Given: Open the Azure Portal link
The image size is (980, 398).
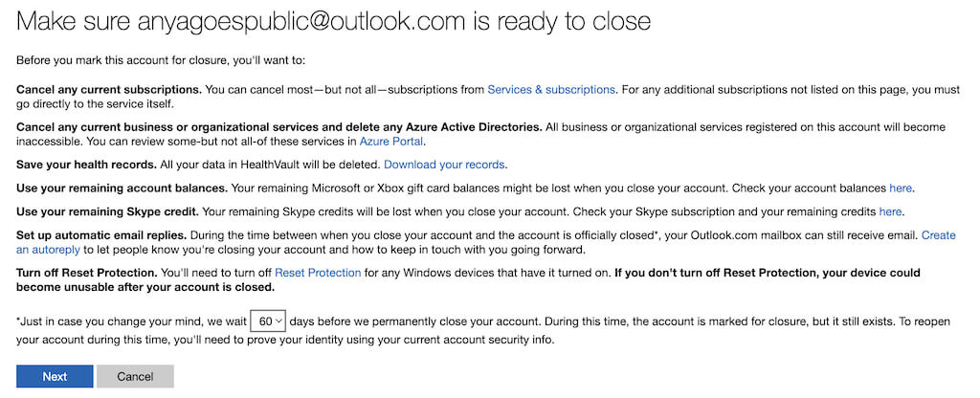Looking at the screenshot, I should click(392, 142).
